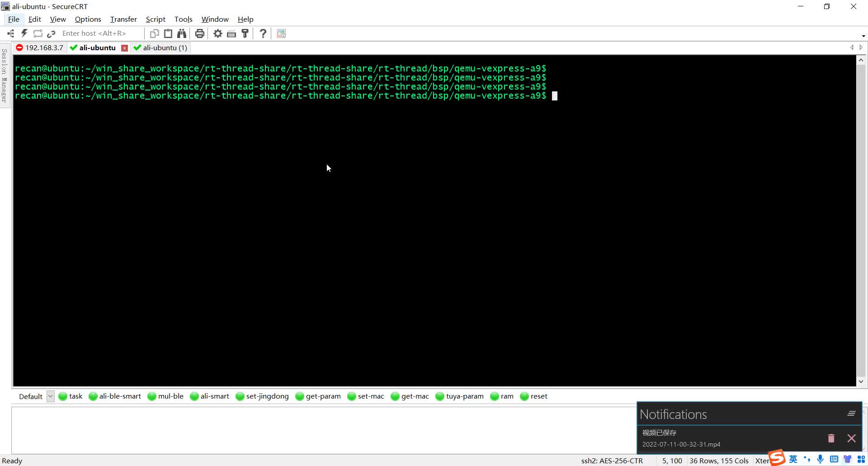Image resolution: width=868 pixels, height=466 pixels.
Task: Open the Edit menu
Action: point(35,19)
